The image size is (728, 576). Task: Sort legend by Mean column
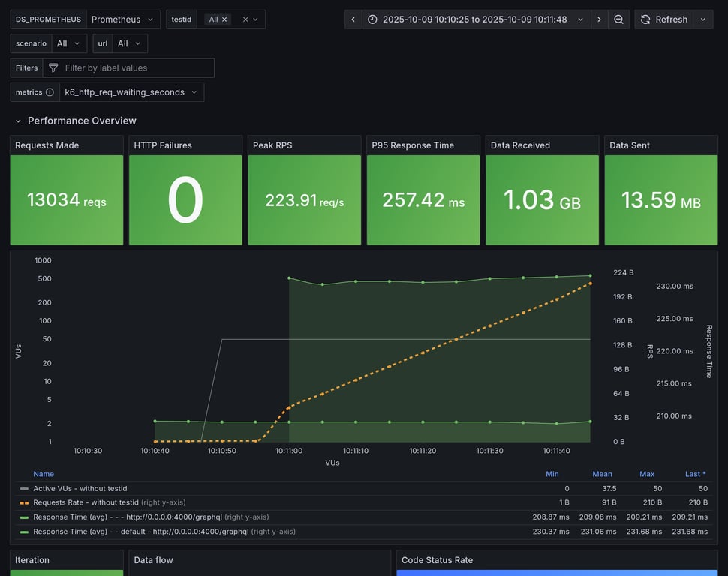602,474
